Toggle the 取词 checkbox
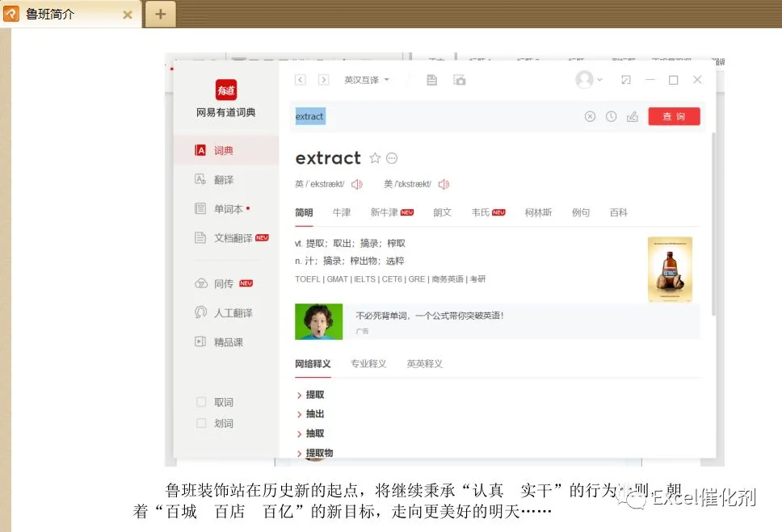This screenshot has height=532, width=782. 201,402
